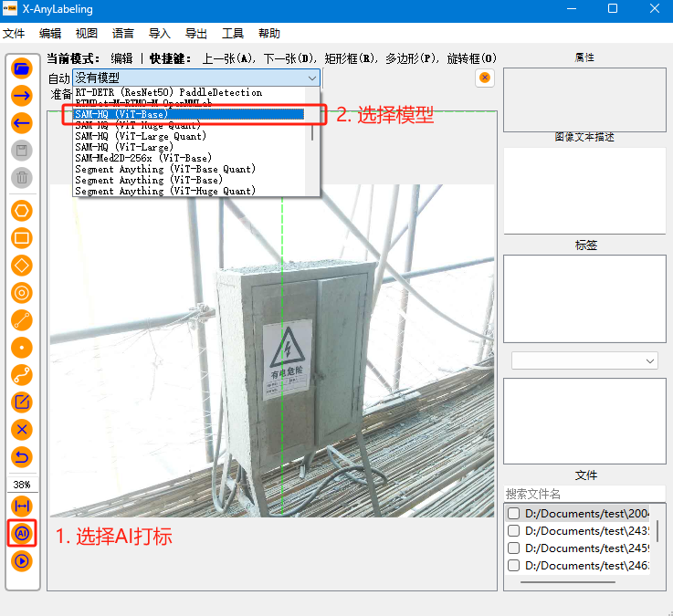Run the play button icon at toolbar bottom

[x=22, y=561]
